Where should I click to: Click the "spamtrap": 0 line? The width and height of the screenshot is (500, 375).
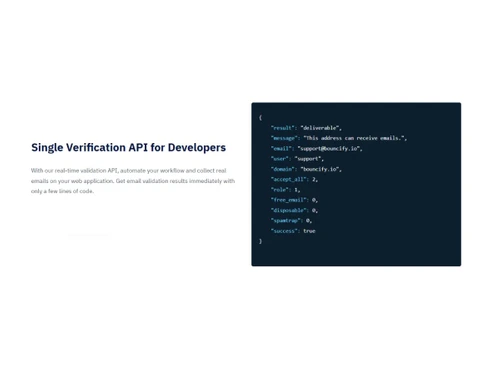coord(291,221)
